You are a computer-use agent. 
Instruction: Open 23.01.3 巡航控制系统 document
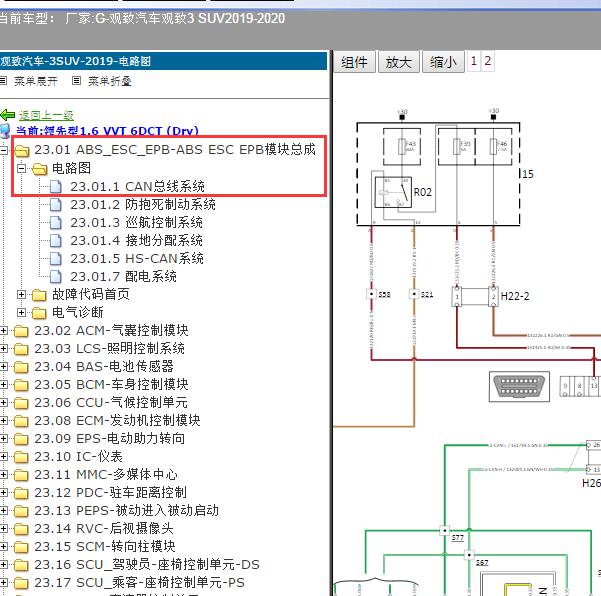pyautogui.click(x=136, y=222)
